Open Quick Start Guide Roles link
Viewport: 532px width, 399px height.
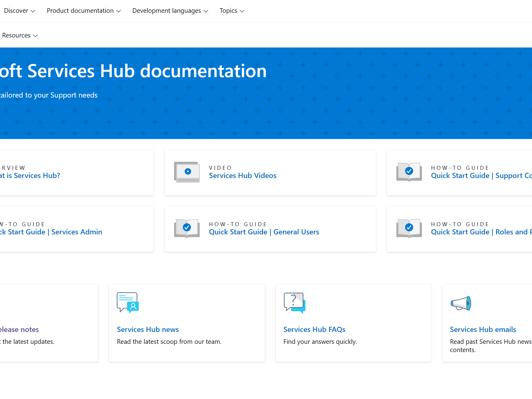481,232
